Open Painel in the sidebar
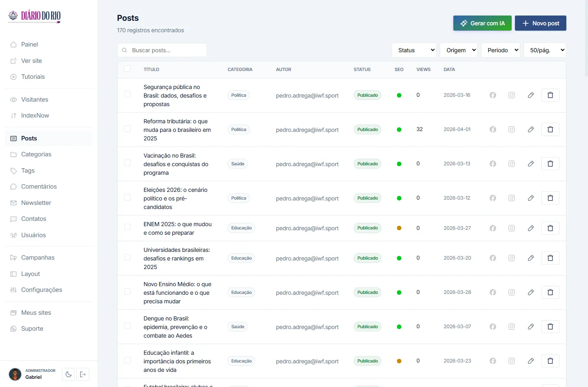 (49, 44)
